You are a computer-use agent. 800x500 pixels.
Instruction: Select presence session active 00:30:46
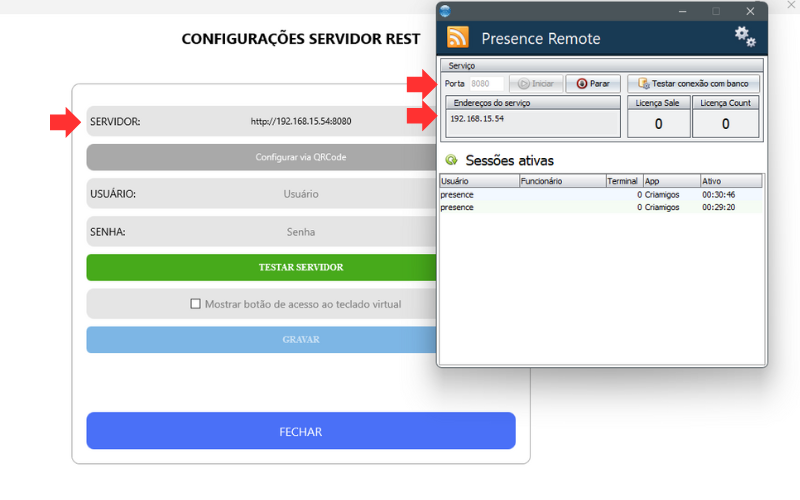click(x=601, y=194)
